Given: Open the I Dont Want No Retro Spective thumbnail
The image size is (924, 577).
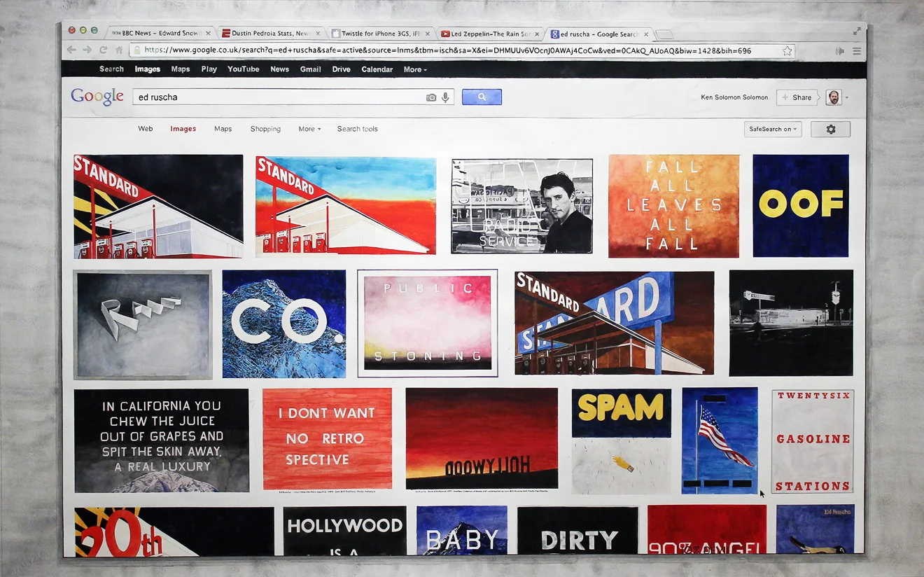Looking at the screenshot, I should 328,439.
